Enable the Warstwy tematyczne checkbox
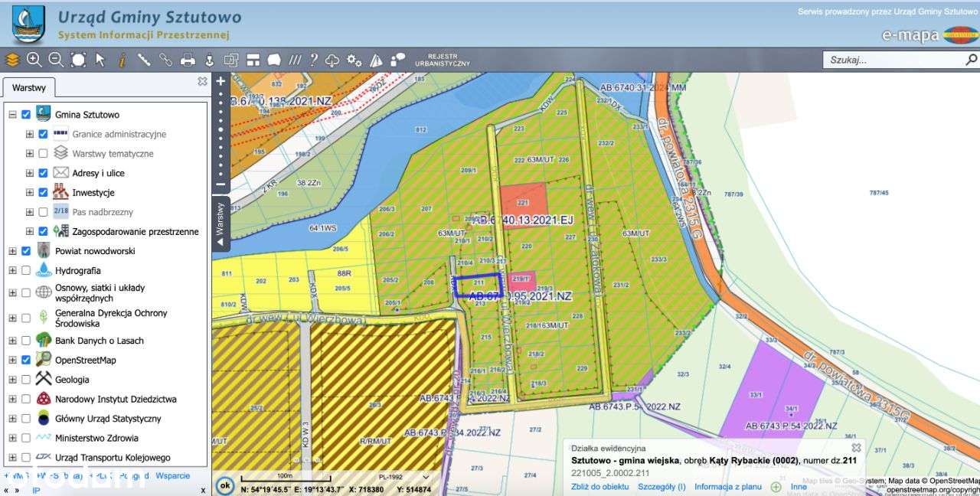980x496 pixels. (x=43, y=153)
